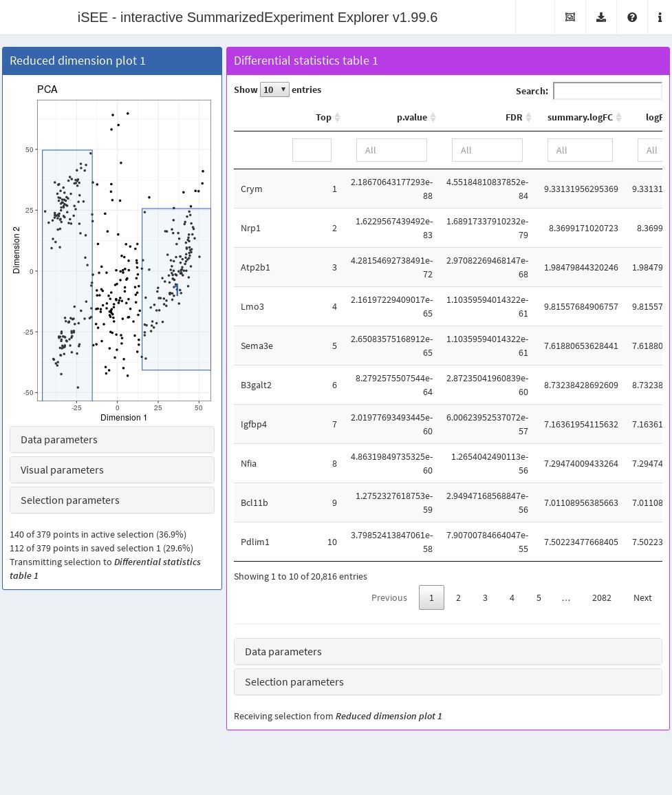Image resolution: width=672 pixels, height=795 pixels.
Task: Select the Lmo3 gene row
Action: click(448, 306)
